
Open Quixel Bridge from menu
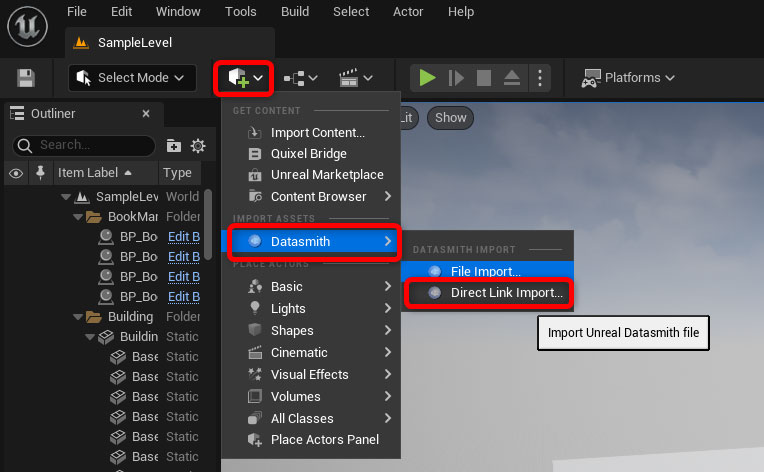tap(311, 154)
